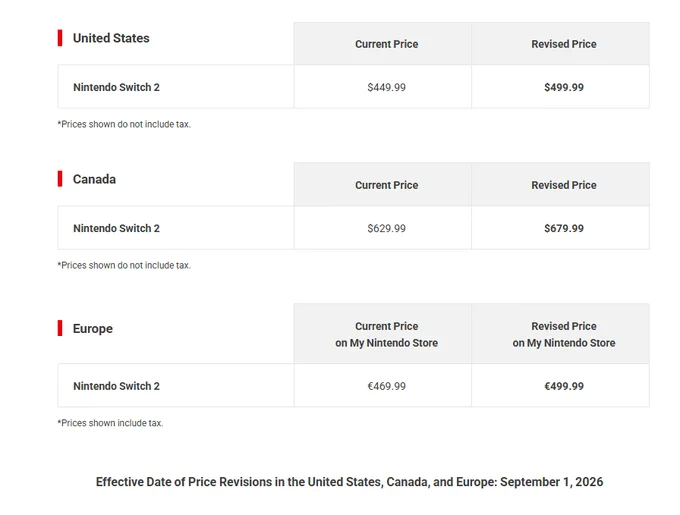680x515 pixels.
Task: Click the Canada current price $629.99
Action: click(386, 228)
